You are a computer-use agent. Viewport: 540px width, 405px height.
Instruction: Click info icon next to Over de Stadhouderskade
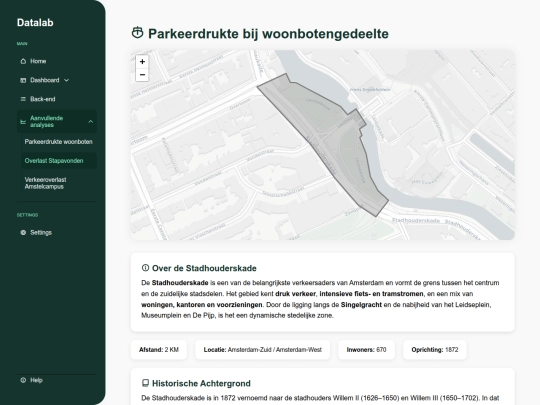point(145,268)
